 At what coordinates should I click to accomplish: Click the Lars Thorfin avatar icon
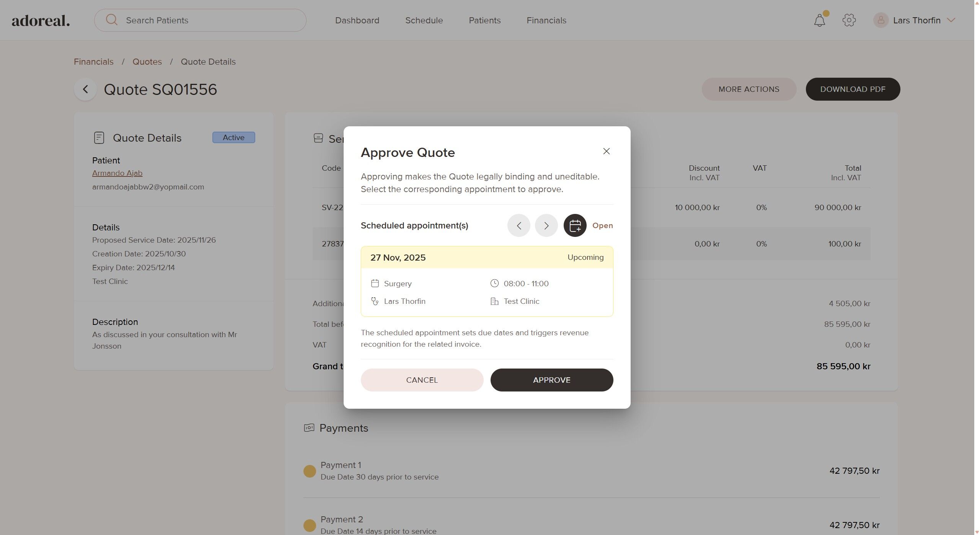click(x=881, y=20)
